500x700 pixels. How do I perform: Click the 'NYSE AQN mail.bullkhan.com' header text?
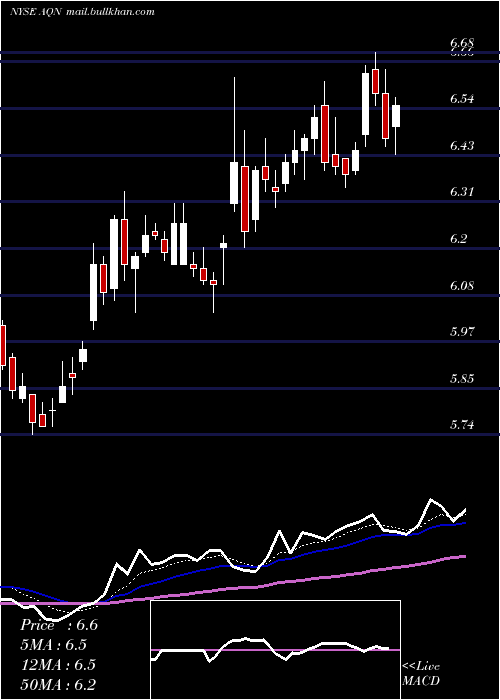[x=82, y=12]
